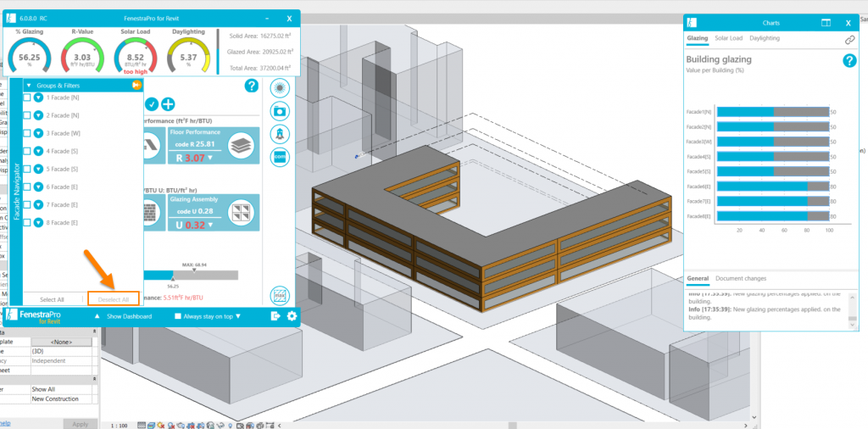
Task: Click glazing slider handle at 56.25
Action: pos(173,279)
